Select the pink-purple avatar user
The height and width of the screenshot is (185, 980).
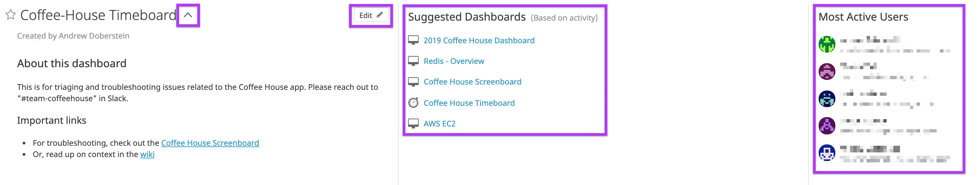tap(827, 72)
